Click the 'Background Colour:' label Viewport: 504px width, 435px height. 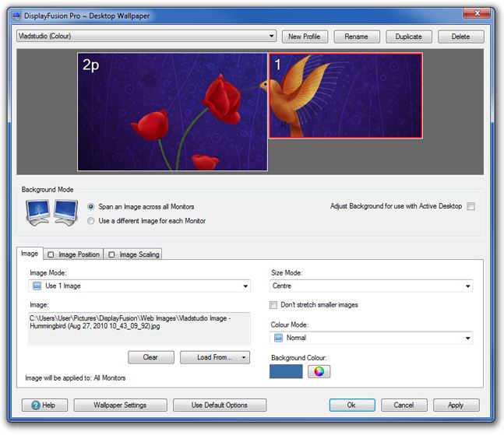pyautogui.click(x=299, y=358)
